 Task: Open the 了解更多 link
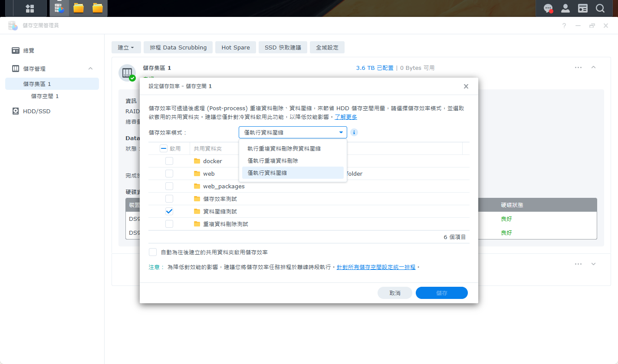tap(346, 117)
